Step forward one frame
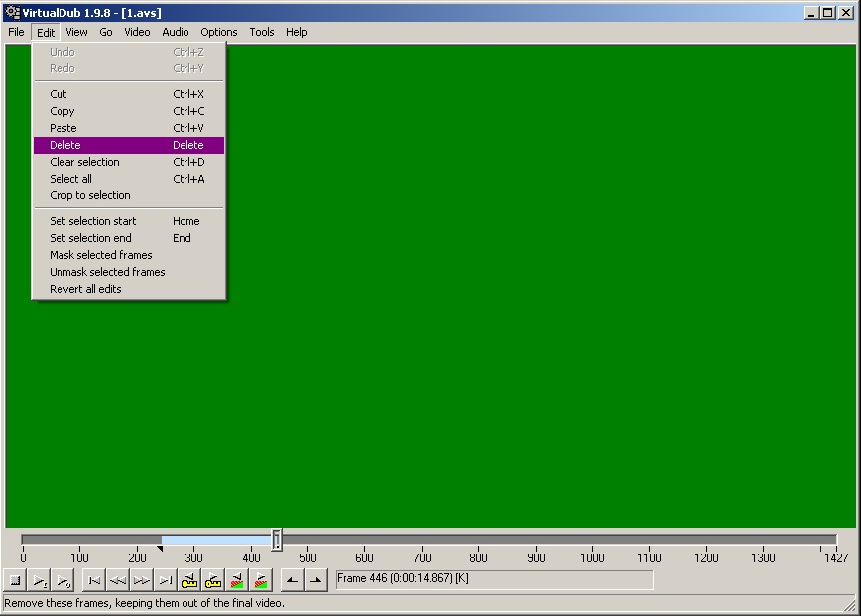Image resolution: width=861 pixels, height=616 pixels. [x=142, y=580]
